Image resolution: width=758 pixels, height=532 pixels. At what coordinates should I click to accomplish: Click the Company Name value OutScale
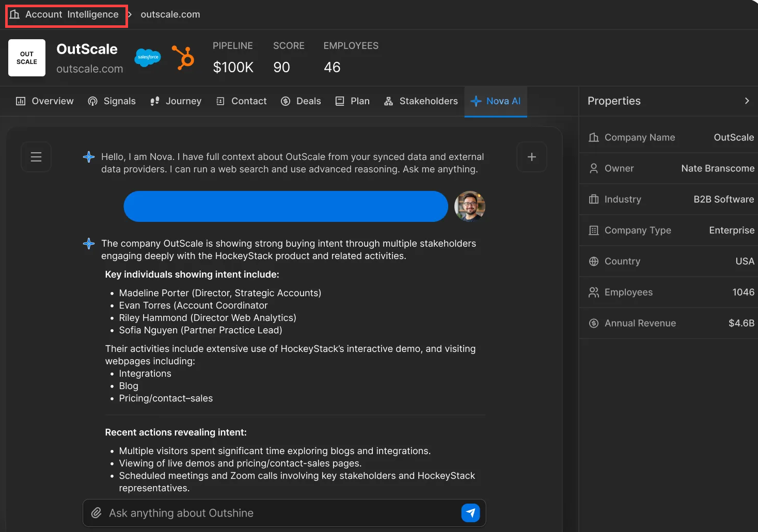[x=734, y=137]
